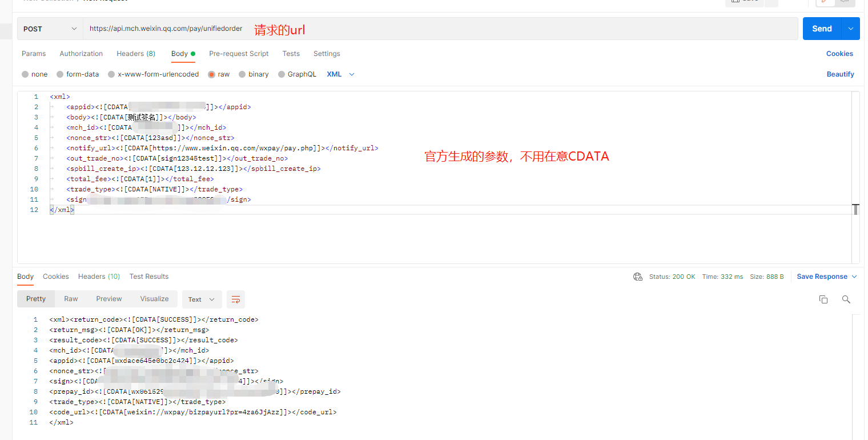Open the Send button dropdown arrow
868x440 pixels.
(x=851, y=29)
